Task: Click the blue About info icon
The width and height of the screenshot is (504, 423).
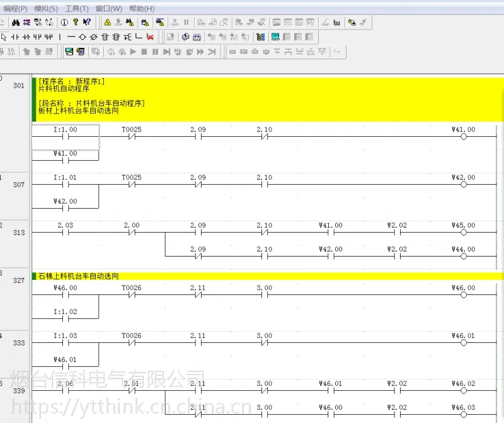Action: coord(64,23)
